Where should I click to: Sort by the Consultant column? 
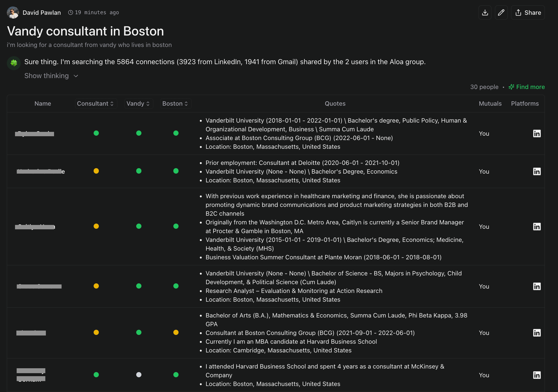(x=96, y=104)
